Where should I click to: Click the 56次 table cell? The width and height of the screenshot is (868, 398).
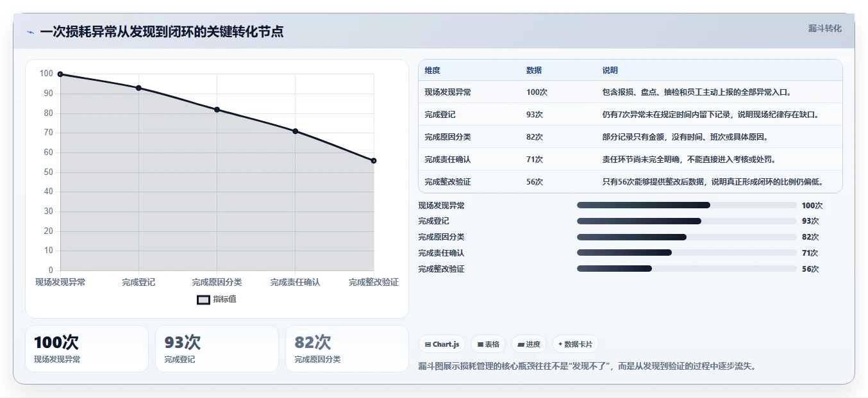(x=535, y=182)
